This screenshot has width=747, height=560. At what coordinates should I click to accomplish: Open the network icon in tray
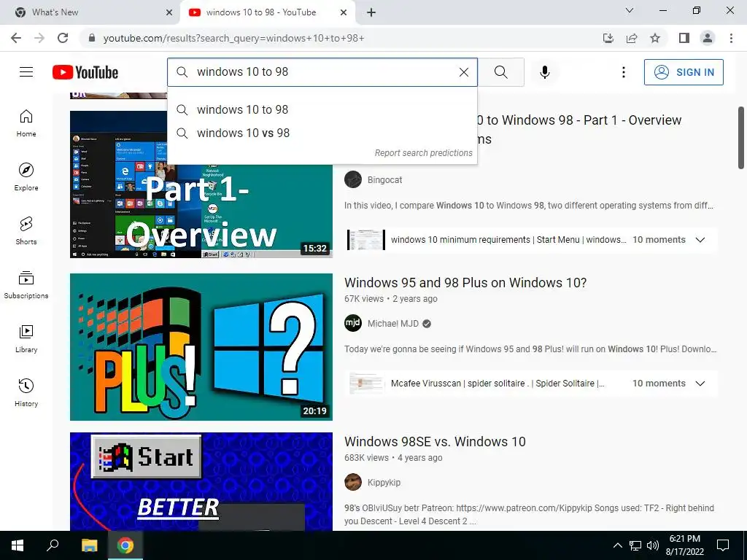coord(635,545)
